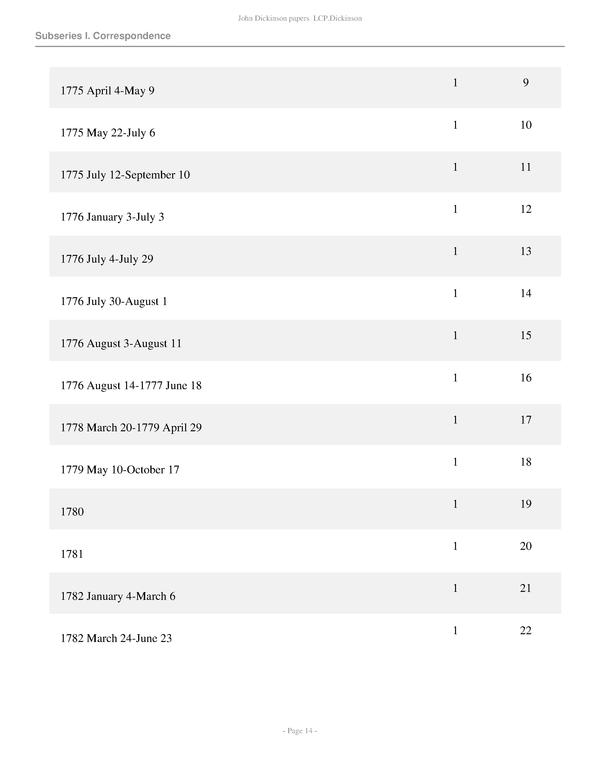This screenshot has height=776, width=600.
Task: Select the "1782 January 4-March 6" entry
Action: point(118,597)
